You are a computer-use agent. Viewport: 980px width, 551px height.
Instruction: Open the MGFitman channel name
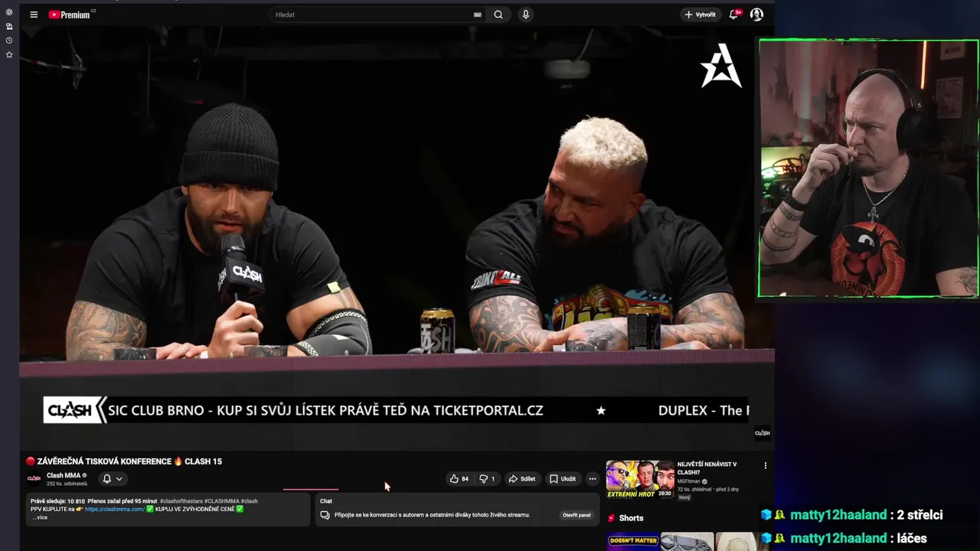point(688,481)
